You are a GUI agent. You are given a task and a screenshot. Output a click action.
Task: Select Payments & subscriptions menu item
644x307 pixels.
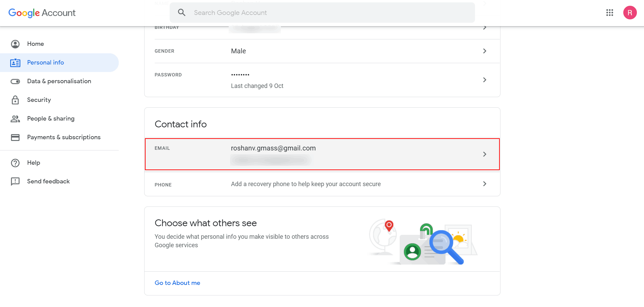pyautogui.click(x=64, y=137)
